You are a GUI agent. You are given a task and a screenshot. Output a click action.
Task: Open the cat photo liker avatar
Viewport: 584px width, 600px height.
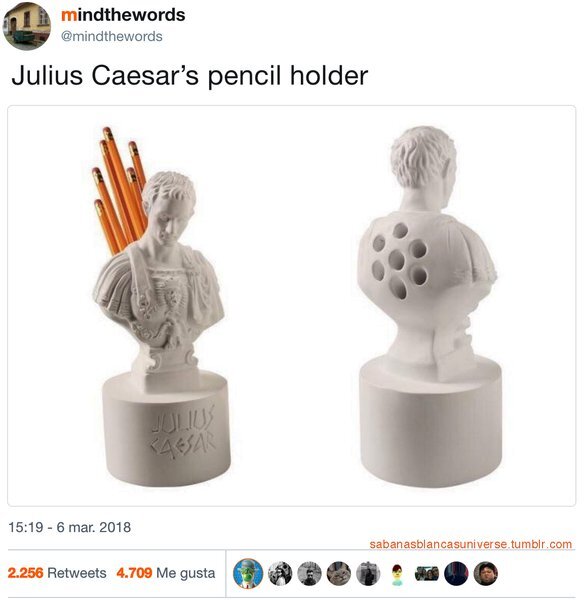click(339, 574)
